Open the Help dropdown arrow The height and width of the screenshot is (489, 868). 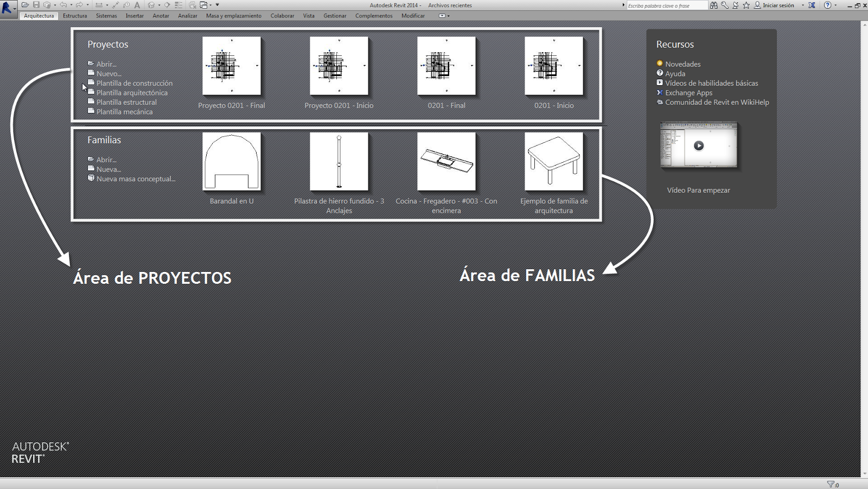tap(835, 5)
